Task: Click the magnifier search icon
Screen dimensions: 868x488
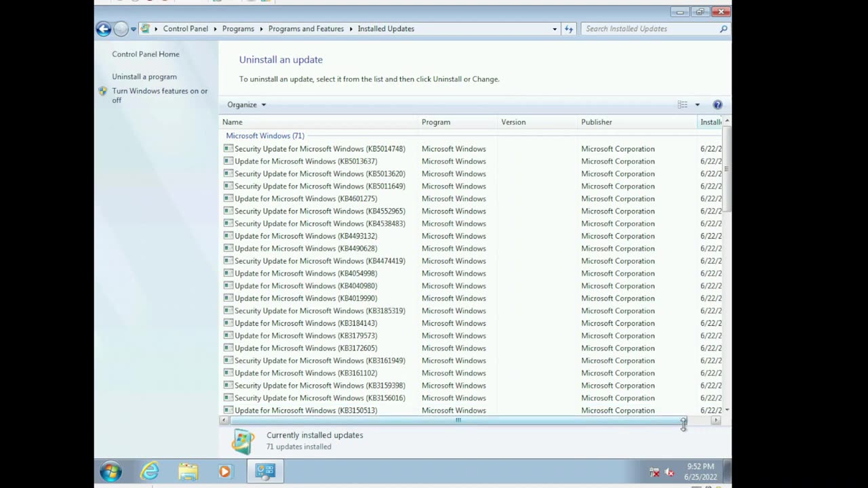Action: coord(724,29)
